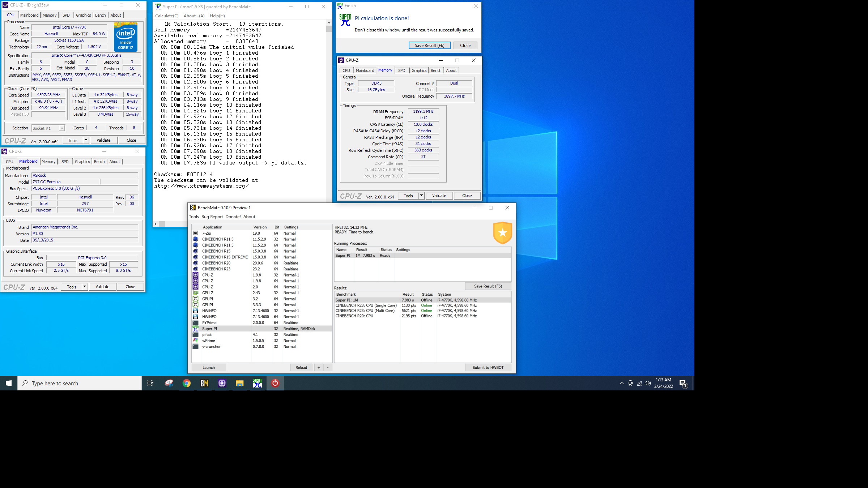Expand Tools dropdown arrow in CPU window
Viewport: 868px width, 488px height.
pyautogui.click(x=86, y=140)
